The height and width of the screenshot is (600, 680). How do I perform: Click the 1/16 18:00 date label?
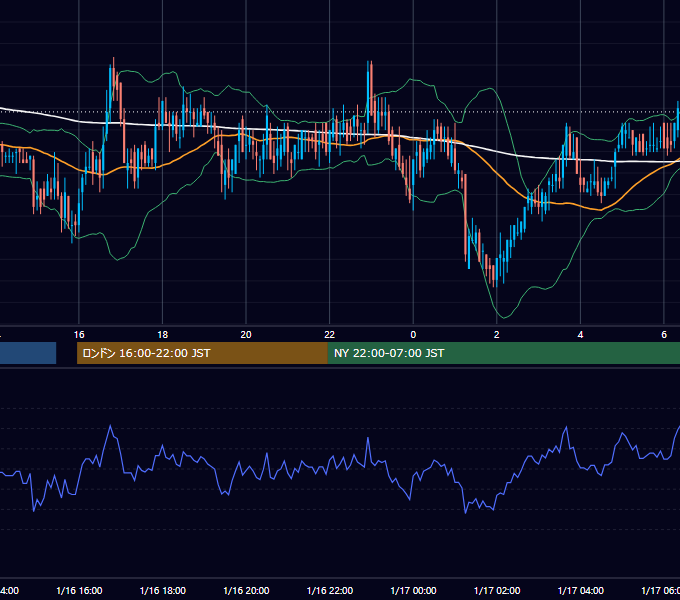pos(163,590)
